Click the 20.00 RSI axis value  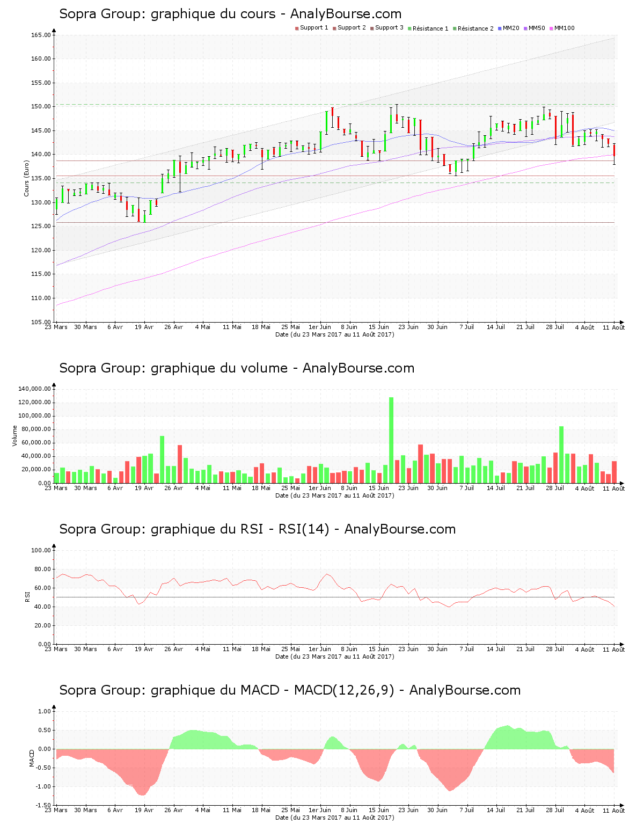[x=43, y=626]
